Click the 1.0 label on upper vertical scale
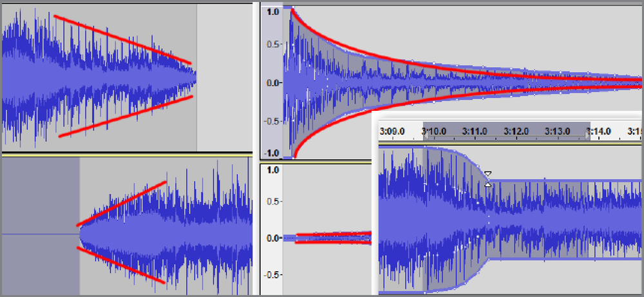 point(272,12)
